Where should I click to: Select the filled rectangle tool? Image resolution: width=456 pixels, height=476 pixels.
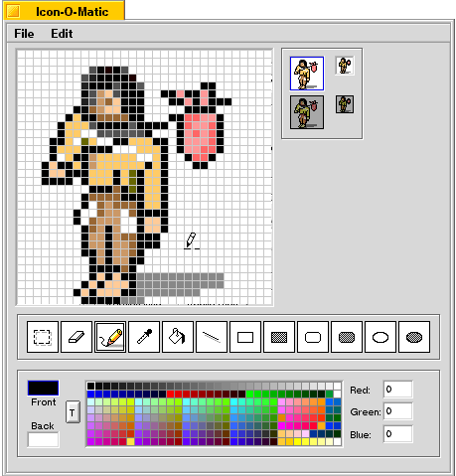coord(279,337)
